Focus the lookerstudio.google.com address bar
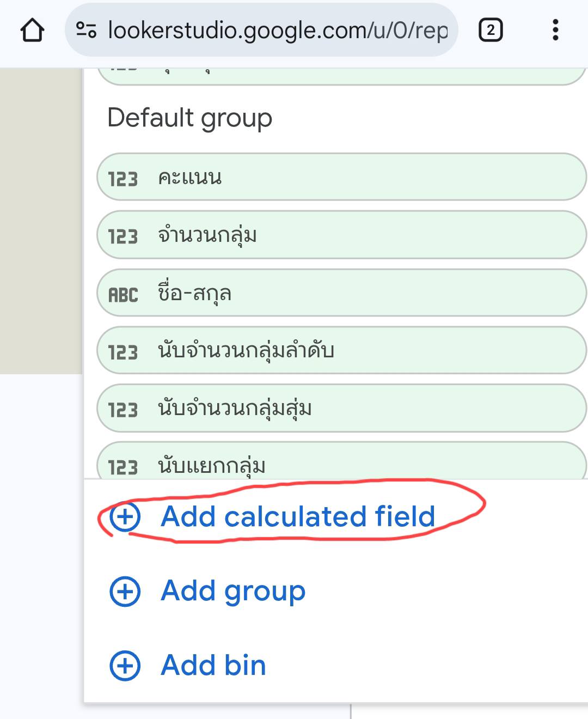The height and width of the screenshot is (719, 588). pos(278,30)
